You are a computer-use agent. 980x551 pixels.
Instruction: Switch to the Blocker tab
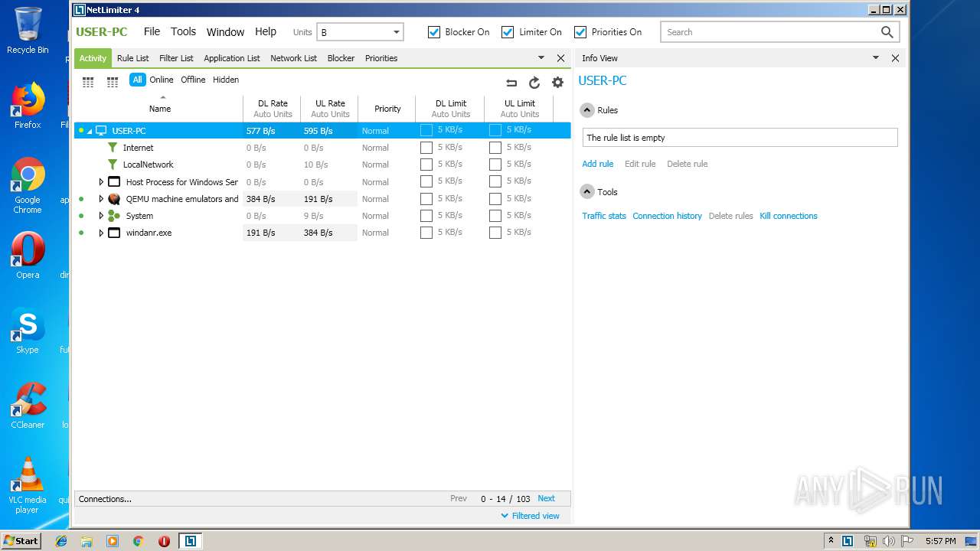pos(341,58)
